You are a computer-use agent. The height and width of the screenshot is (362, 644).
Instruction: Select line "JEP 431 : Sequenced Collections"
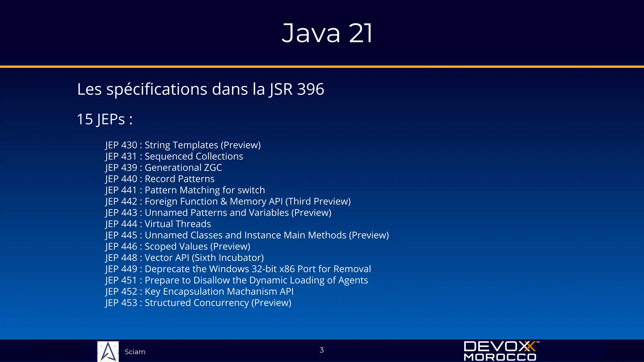point(174,156)
